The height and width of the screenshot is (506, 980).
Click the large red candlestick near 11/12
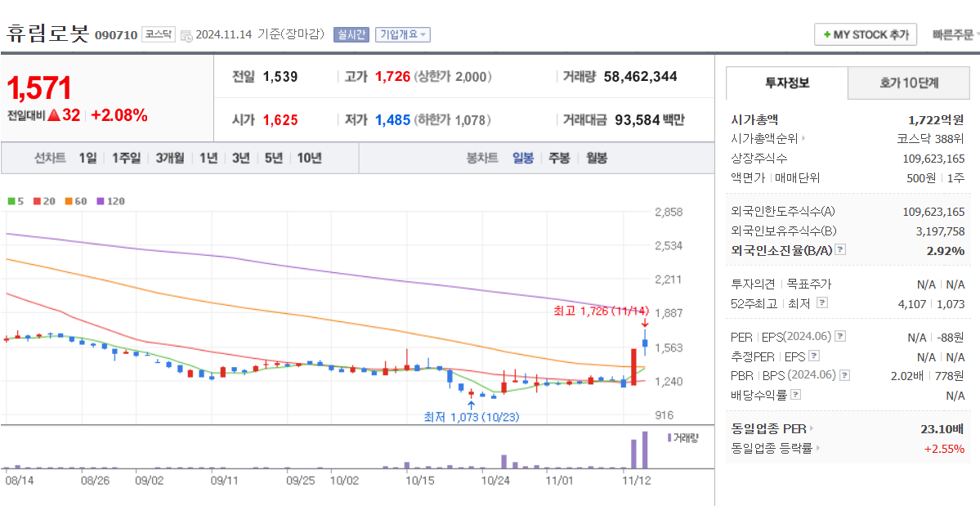pyautogui.click(x=633, y=367)
